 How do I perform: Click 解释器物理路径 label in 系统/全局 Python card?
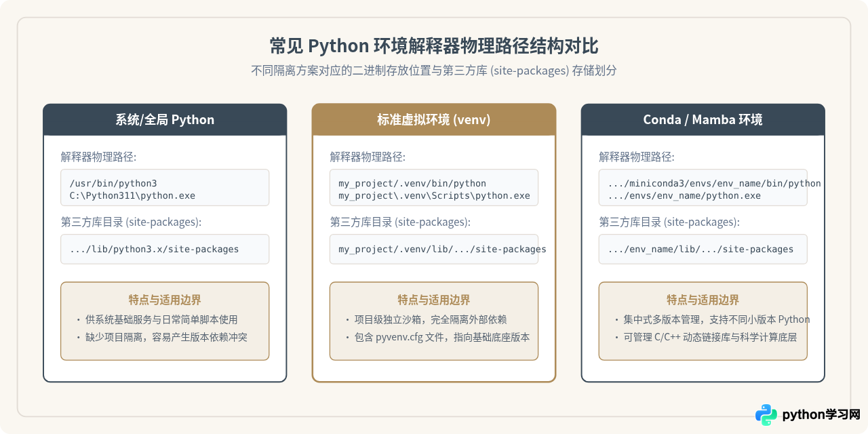98,157
